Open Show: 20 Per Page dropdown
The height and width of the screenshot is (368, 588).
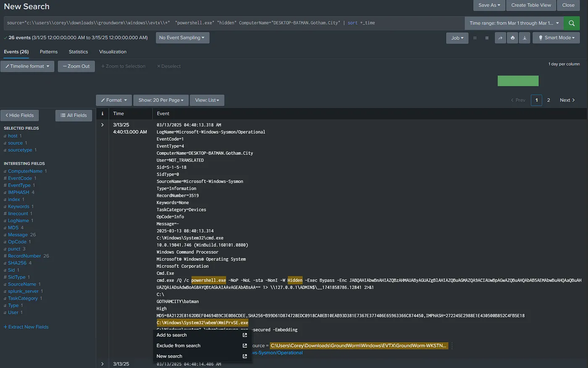tap(161, 100)
